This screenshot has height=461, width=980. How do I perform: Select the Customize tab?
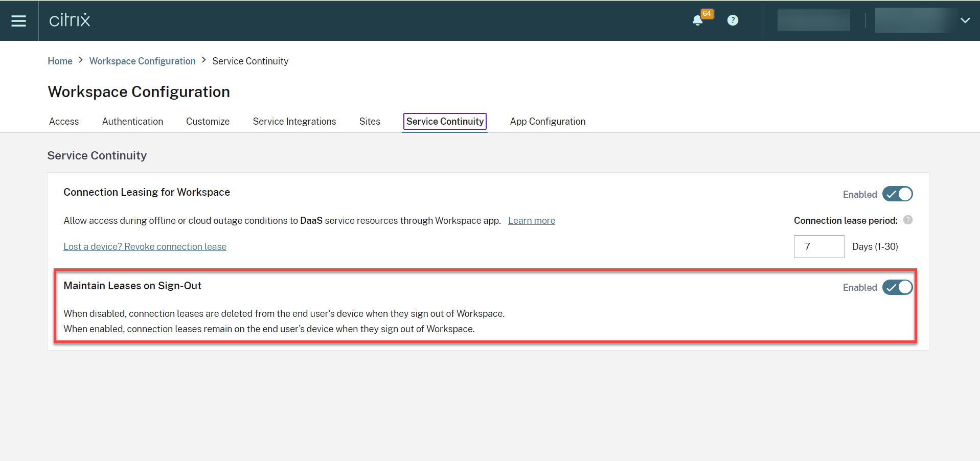(x=208, y=122)
